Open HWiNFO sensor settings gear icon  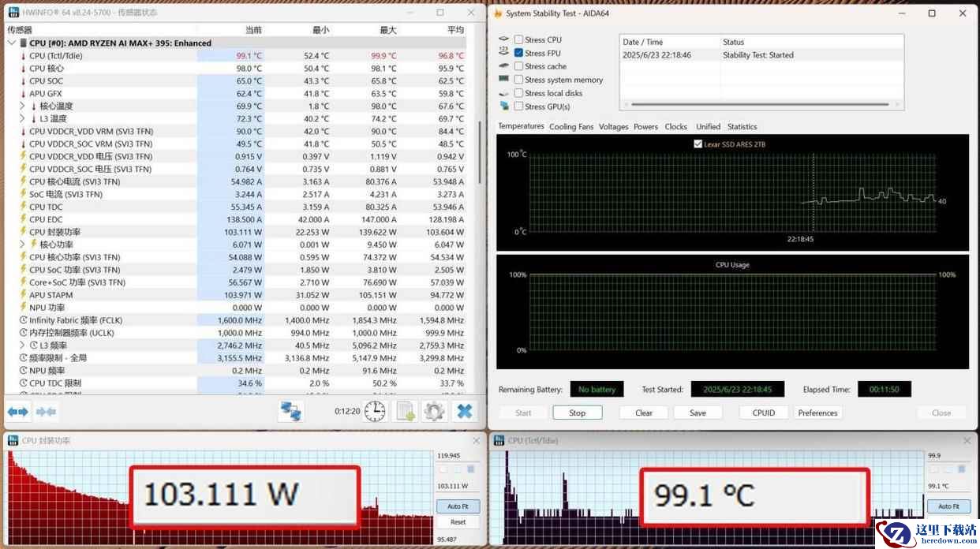click(434, 411)
